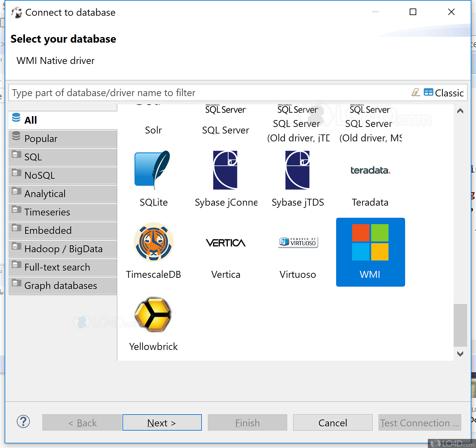The width and height of the screenshot is (476, 448).
Task: Select the Sybase jConnect icon
Action: coord(225,170)
